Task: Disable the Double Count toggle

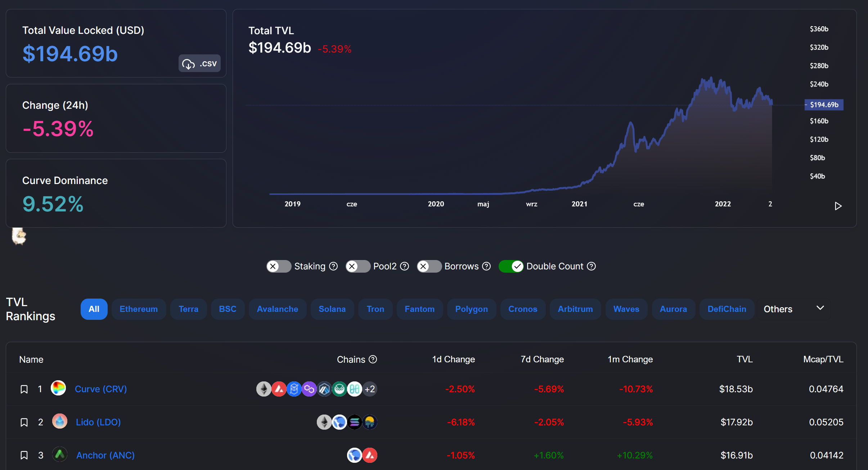Action: pyautogui.click(x=511, y=266)
